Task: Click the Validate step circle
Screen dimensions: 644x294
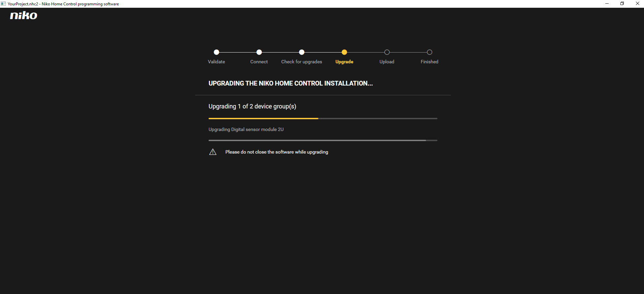Action: (x=216, y=52)
